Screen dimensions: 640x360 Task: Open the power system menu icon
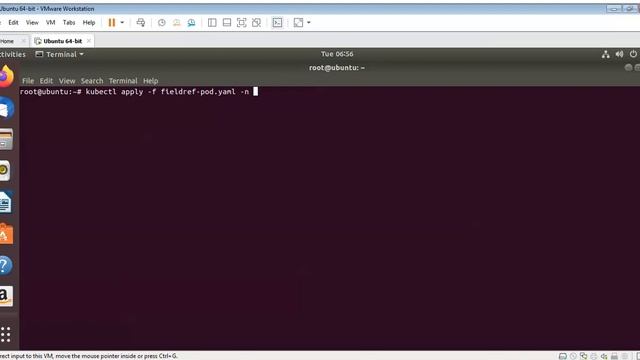(633, 54)
